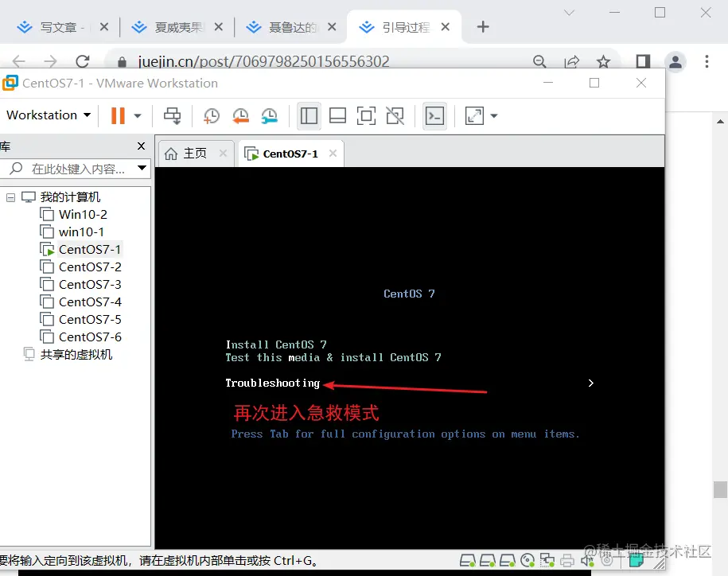Open the browser zoom magnifier icon
The height and width of the screenshot is (576, 728).
pyautogui.click(x=539, y=61)
